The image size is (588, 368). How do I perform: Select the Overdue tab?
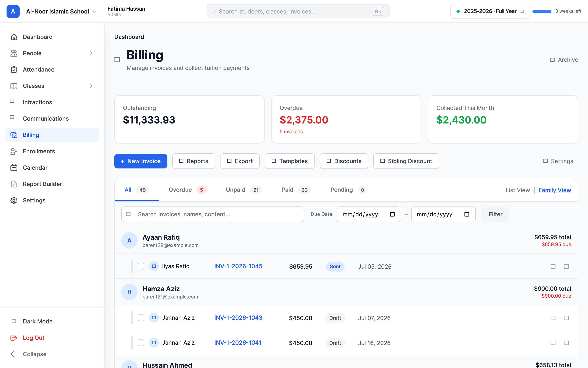187,190
